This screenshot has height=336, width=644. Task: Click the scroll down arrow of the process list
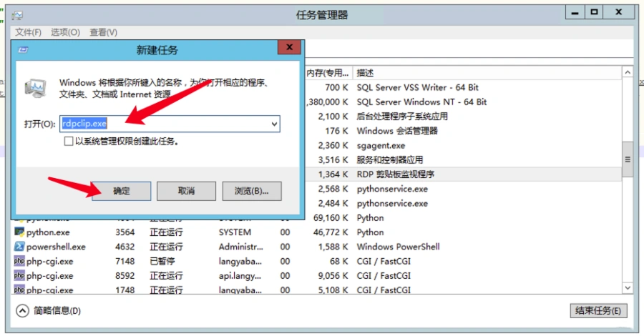pyautogui.click(x=628, y=288)
